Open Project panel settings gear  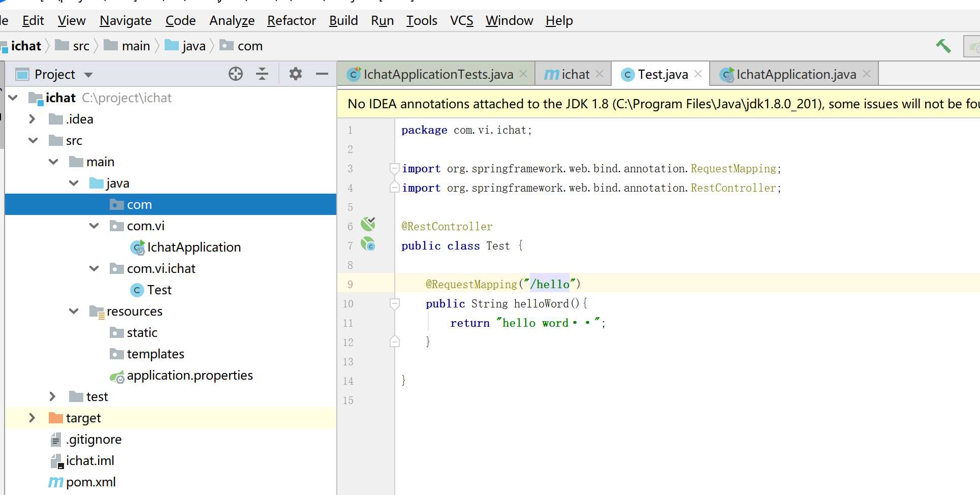[x=296, y=74]
